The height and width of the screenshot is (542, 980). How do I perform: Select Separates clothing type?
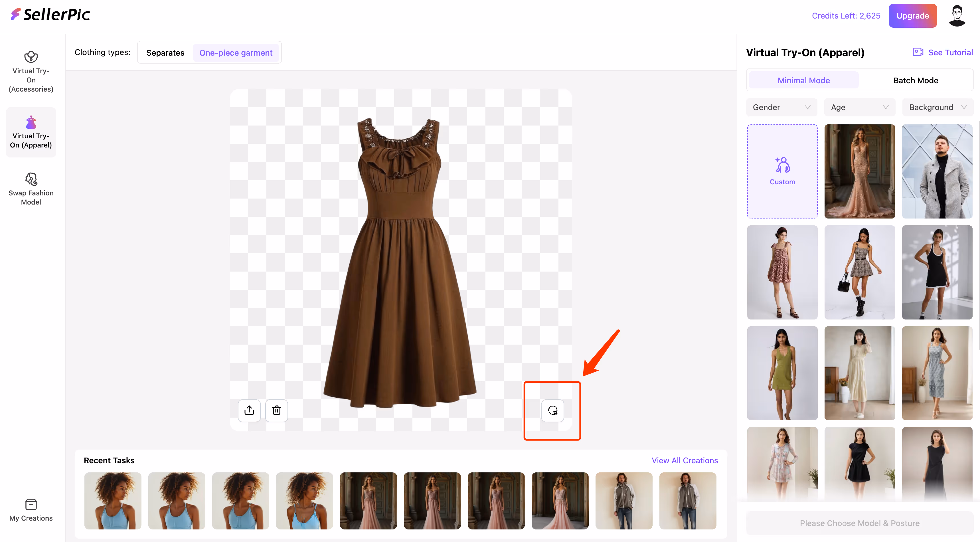[165, 52]
